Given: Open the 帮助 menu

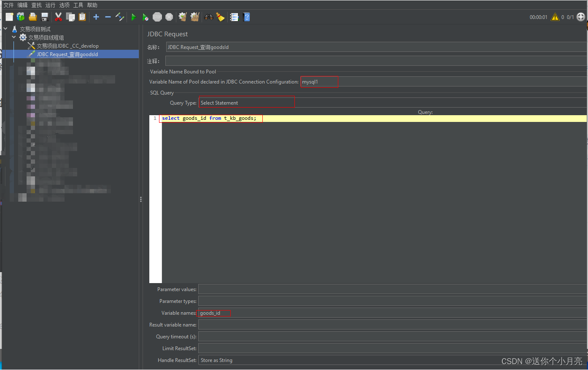Looking at the screenshot, I should tap(92, 5).
